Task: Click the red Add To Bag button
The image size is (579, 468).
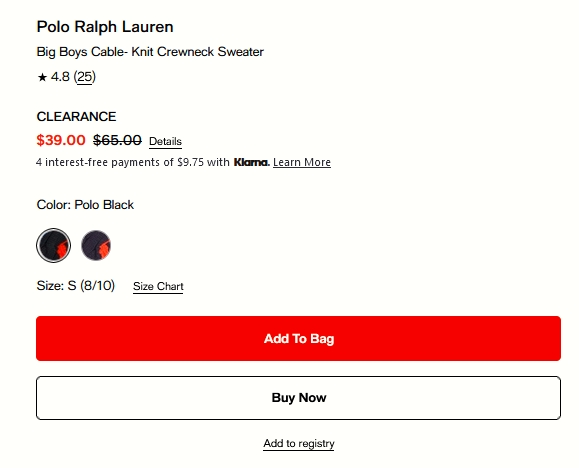Action: (x=298, y=338)
